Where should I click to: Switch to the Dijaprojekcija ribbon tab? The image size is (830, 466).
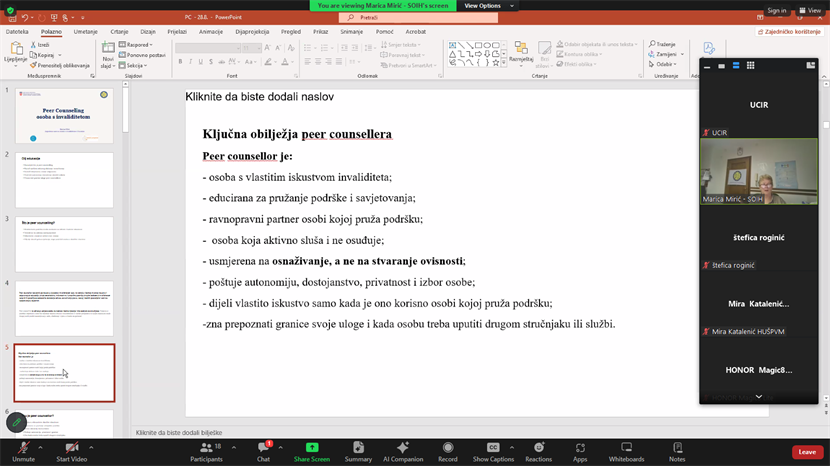click(x=252, y=32)
